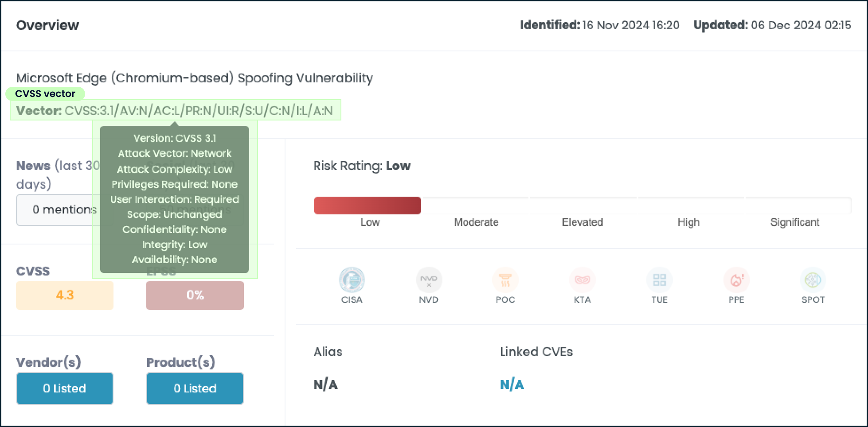The image size is (868, 427).
Task: Click the EPSS 0% badge
Action: pyautogui.click(x=195, y=295)
